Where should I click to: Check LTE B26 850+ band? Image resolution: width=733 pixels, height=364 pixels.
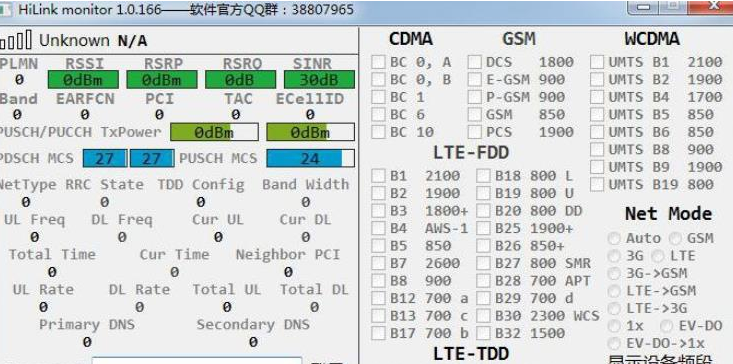[x=483, y=246]
